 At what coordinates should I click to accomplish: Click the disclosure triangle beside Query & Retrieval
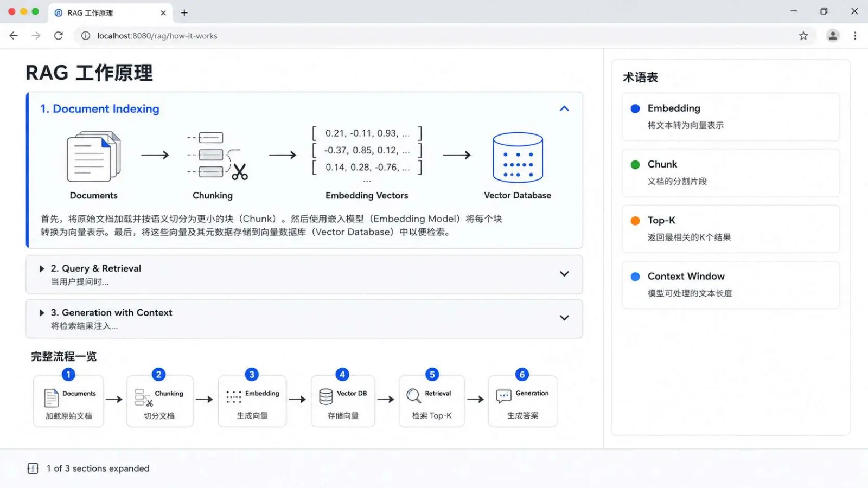[x=42, y=268]
